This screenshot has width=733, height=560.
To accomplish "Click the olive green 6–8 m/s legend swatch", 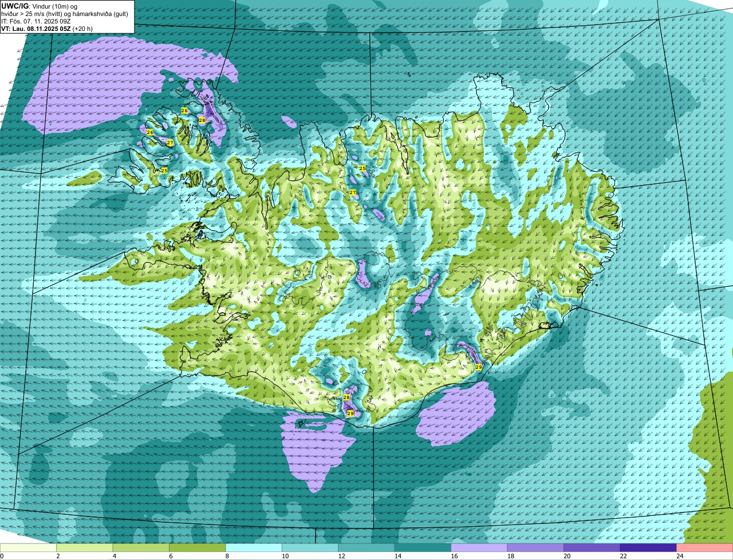I will pyautogui.click(x=198, y=547).
